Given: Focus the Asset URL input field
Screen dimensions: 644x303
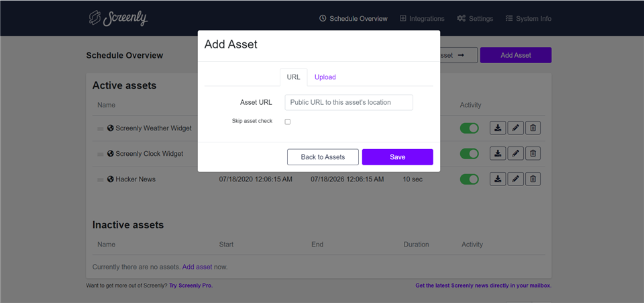Looking at the screenshot, I should pyautogui.click(x=349, y=102).
